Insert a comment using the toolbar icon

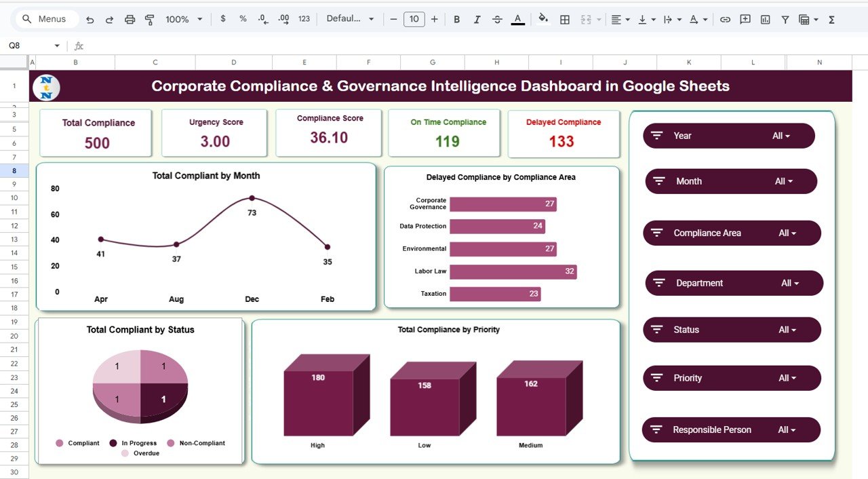(745, 19)
